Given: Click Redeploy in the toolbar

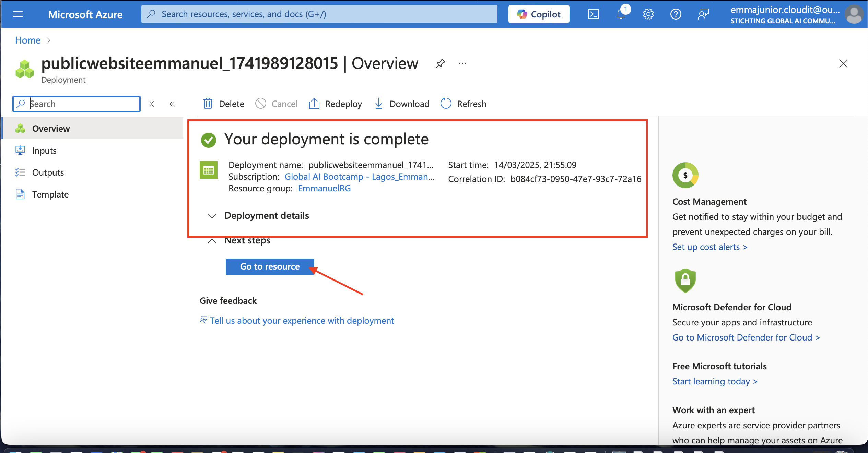Looking at the screenshot, I should [x=335, y=104].
